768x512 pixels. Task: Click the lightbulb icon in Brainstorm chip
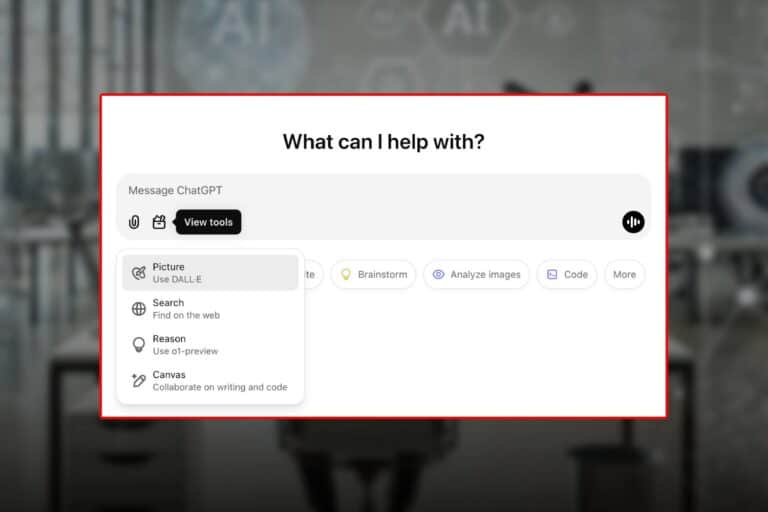click(346, 274)
